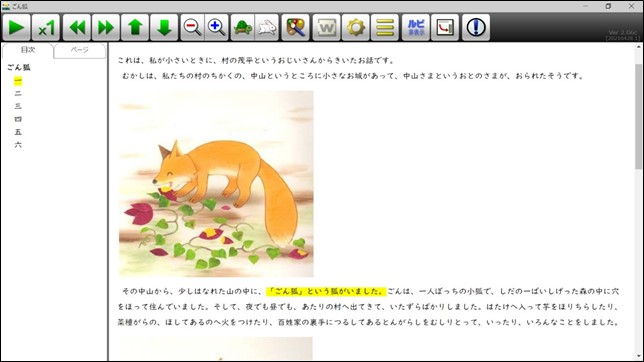The height and width of the screenshot is (362, 644).
Task: Skip back with the rewind double-arrow
Action: tap(77, 28)
